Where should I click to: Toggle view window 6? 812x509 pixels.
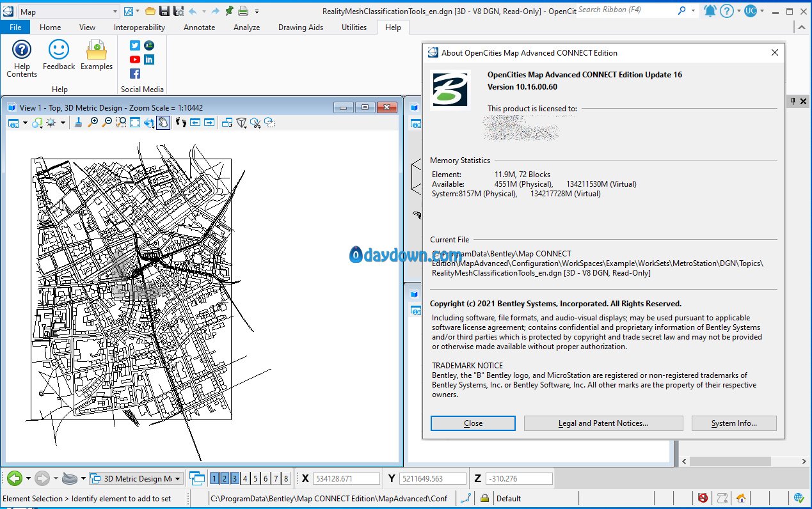click(x=266, y=478)
